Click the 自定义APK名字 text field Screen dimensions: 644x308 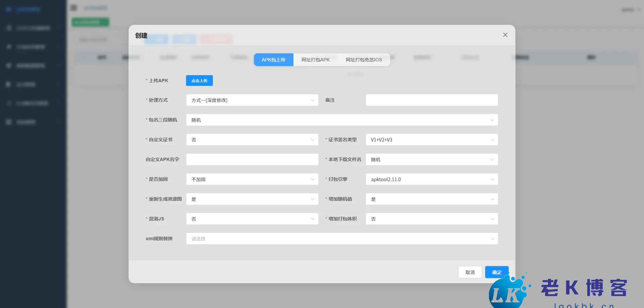pyautogui.click(x=252, y=159)
